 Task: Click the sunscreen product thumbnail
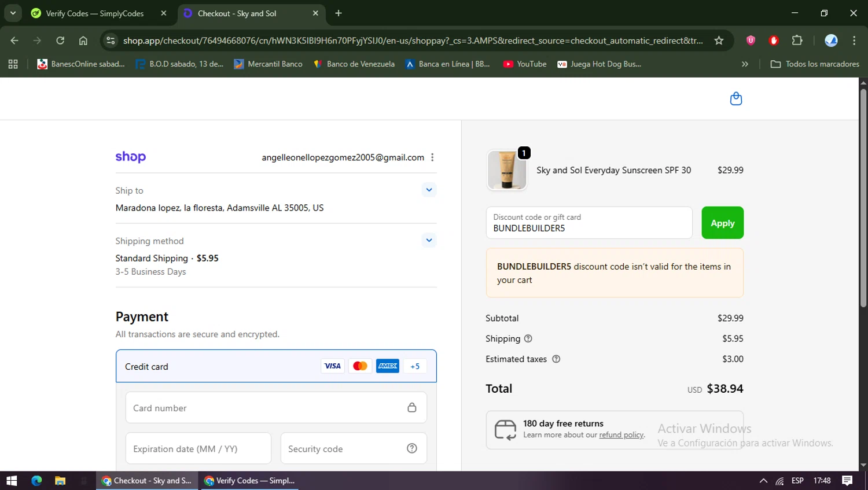[x=507, y=170]
